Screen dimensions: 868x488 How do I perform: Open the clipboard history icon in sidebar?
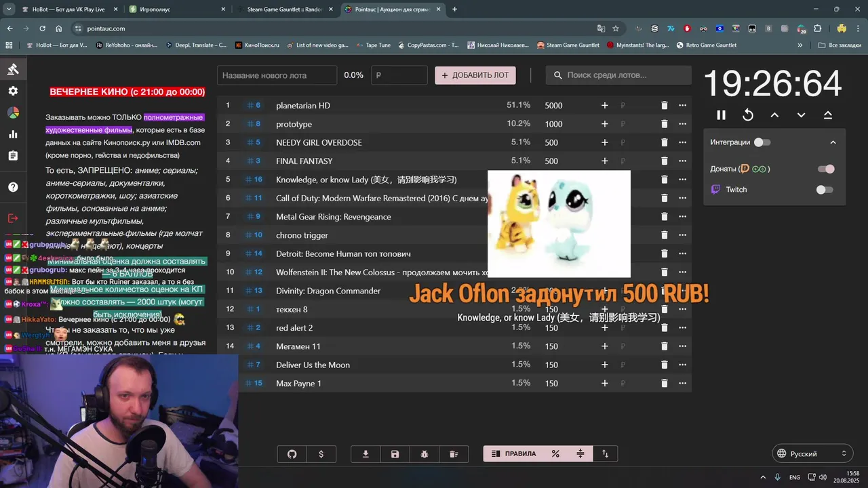[13, 156]
